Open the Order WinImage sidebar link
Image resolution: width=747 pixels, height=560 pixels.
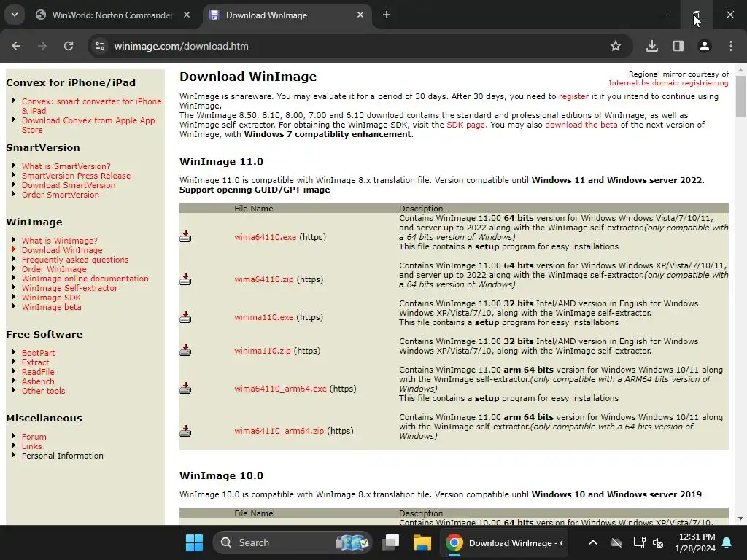[54, 269]
